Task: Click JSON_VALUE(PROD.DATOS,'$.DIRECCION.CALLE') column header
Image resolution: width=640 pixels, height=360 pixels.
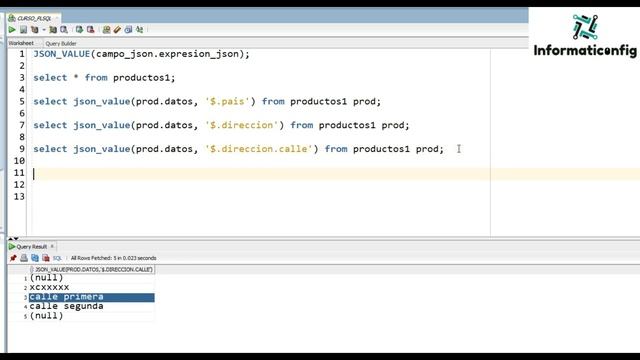Action: click(92, 269)
